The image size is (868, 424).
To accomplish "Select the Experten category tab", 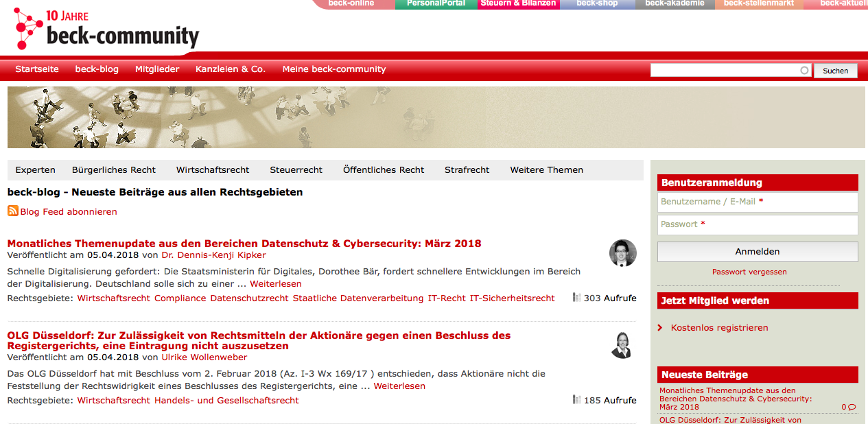I will (35, 170).
